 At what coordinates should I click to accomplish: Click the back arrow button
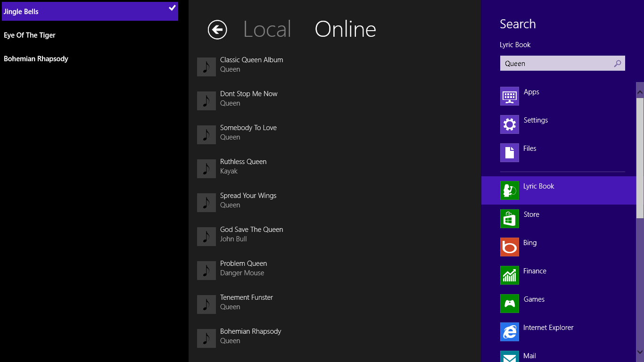(217, 29)
